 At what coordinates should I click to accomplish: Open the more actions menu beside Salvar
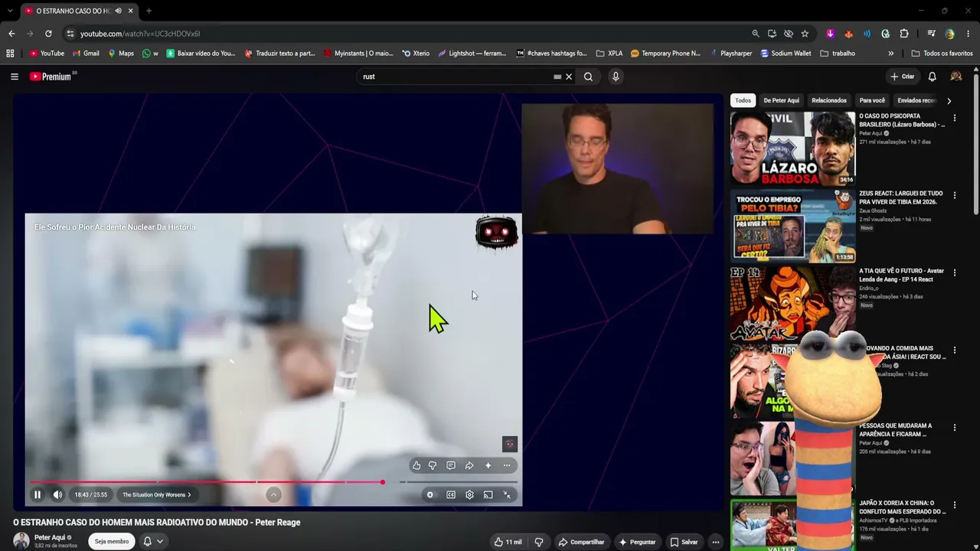point(716,542)
